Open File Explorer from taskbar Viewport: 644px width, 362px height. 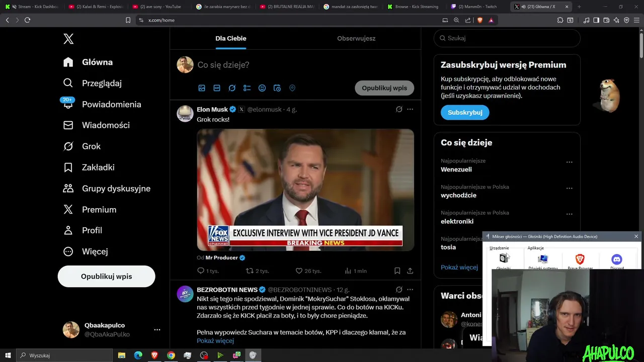tap(121, 355)
